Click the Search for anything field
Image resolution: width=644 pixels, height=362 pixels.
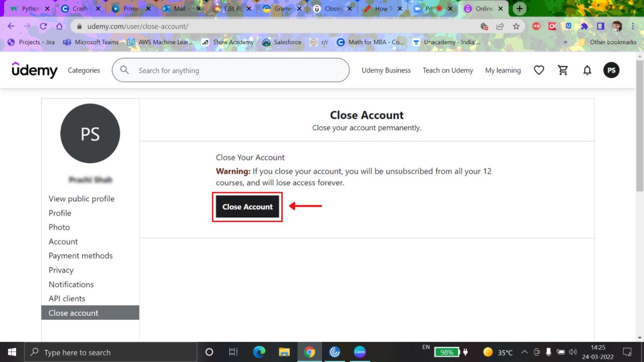(x=236, y=70)
